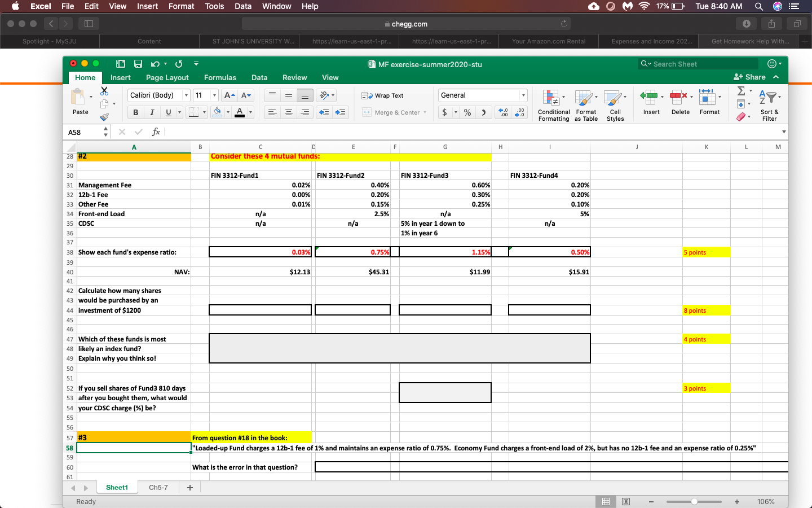
Task: Align text to middle of cell
Action: coord(289,95)
